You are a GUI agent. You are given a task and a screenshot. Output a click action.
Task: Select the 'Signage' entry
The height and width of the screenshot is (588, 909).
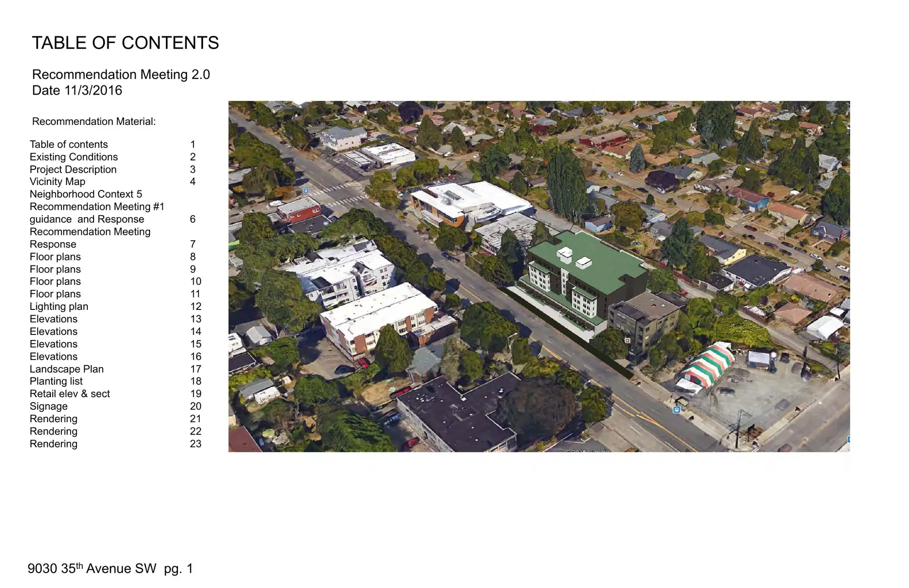tap(48, 407)
